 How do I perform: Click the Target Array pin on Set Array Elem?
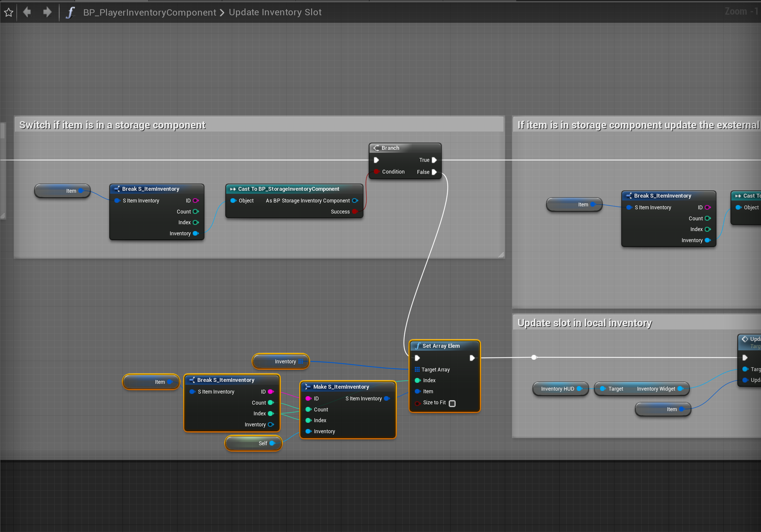point(417,370)
